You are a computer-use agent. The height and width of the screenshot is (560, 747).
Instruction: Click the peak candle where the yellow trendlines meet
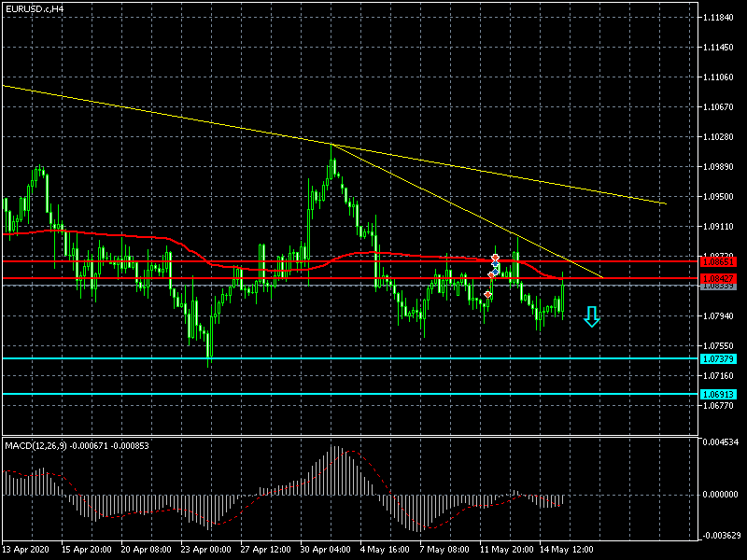click(331, 147)
